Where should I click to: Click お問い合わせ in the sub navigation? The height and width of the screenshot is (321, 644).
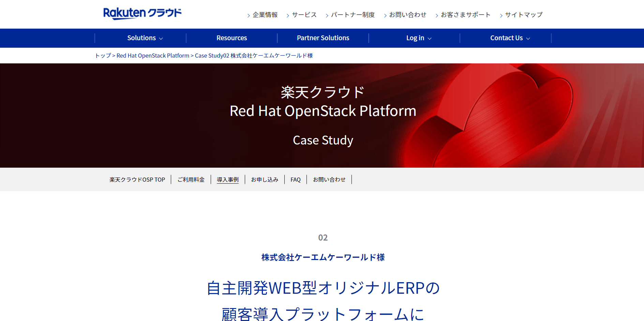point(329,180)
